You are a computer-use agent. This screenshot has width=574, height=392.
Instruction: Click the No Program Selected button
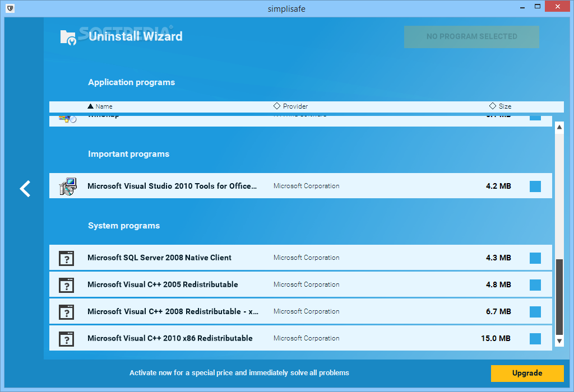pos(471,36)
